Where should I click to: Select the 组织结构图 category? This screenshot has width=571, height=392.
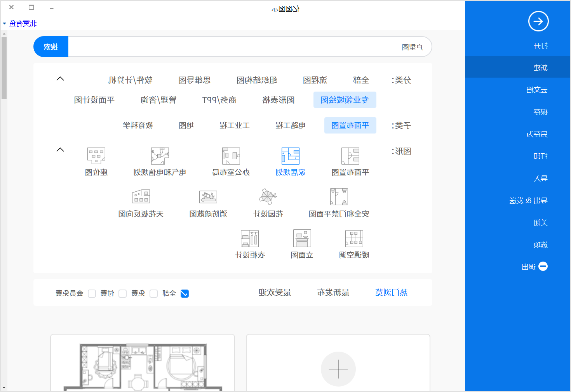(257, 80)
